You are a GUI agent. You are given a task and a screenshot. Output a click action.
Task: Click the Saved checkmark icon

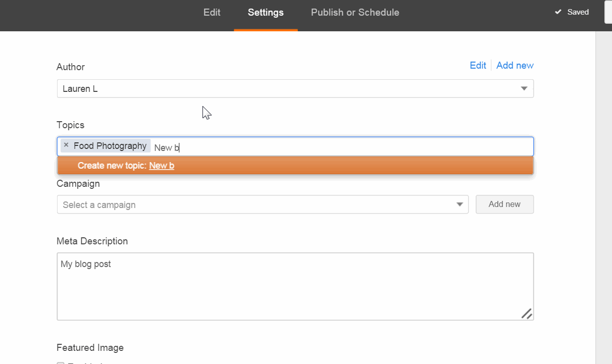coord(558,12)
